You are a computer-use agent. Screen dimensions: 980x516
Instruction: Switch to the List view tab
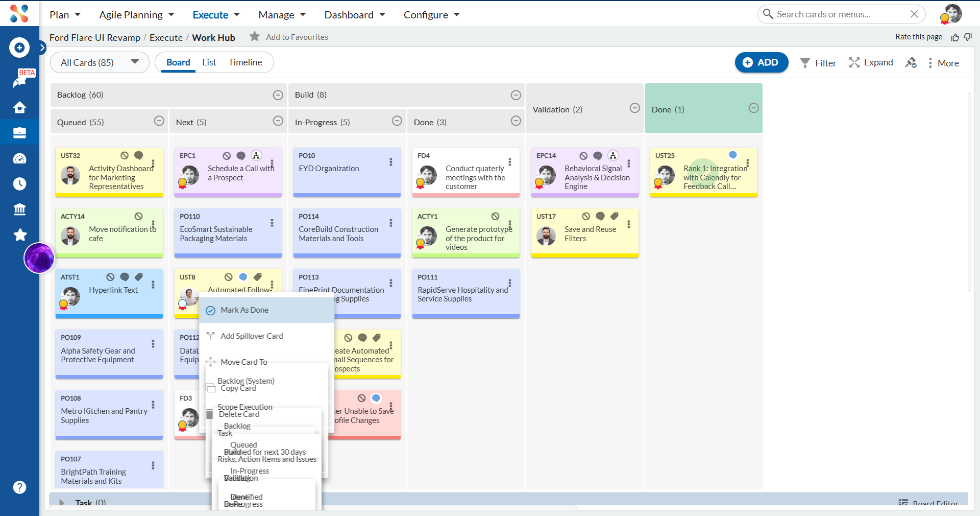click(209, 62)
